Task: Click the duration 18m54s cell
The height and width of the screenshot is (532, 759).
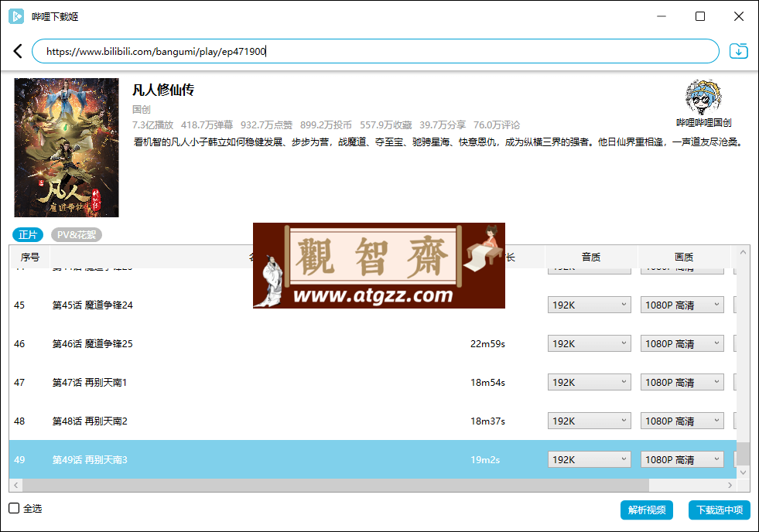Action: click(487, 382)
